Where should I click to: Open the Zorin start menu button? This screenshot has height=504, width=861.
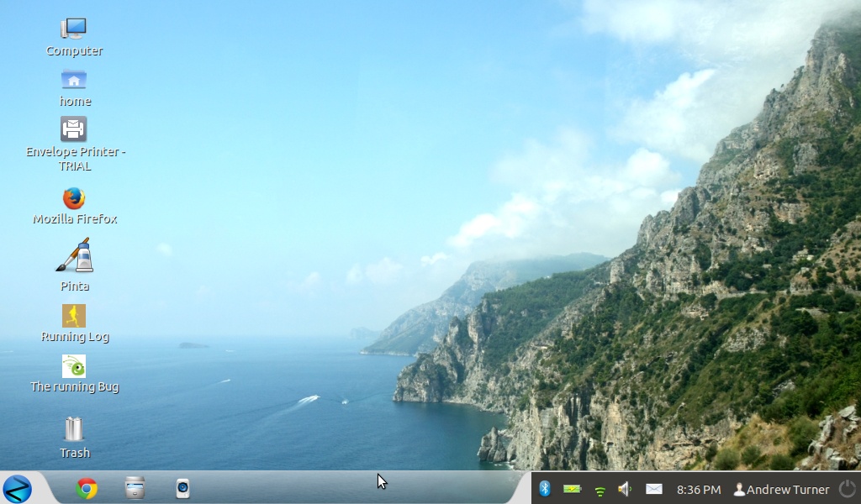click(17, 488)
